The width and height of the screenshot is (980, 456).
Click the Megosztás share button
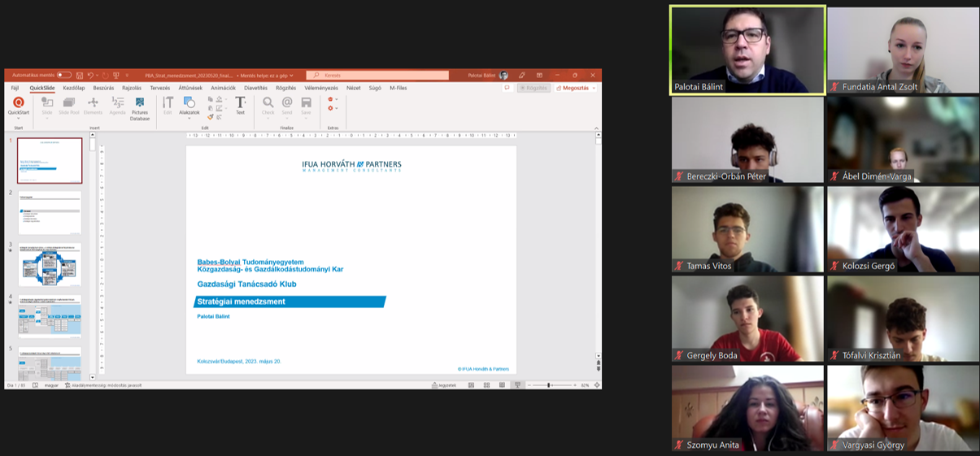573,88
